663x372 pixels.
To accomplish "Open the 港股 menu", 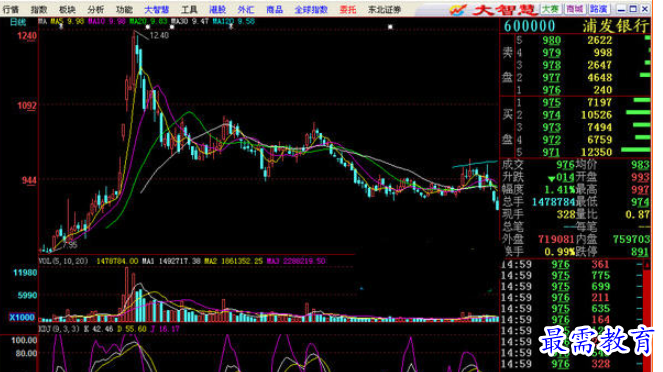I will [217, 9].
